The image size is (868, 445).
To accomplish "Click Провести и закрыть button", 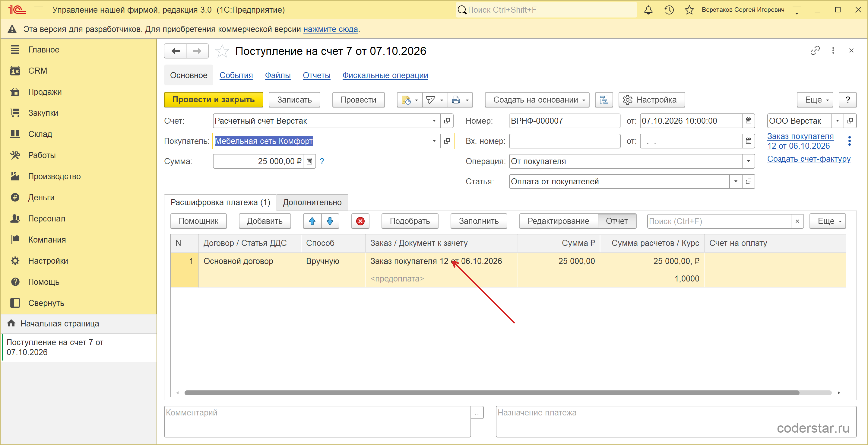I will click(214, 100).
